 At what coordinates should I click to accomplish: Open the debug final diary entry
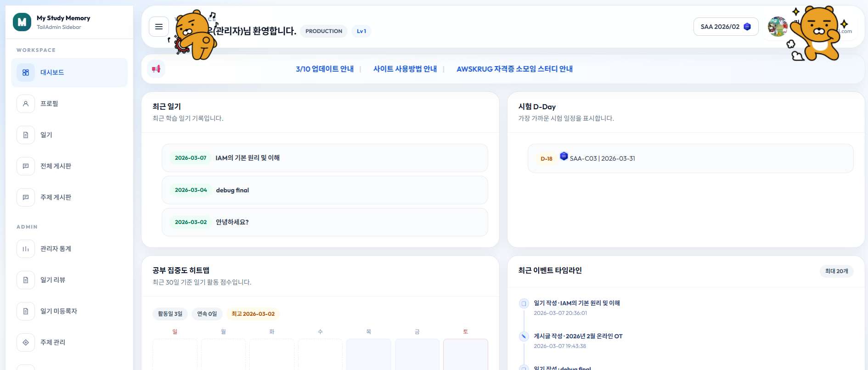tap(325, 190)
